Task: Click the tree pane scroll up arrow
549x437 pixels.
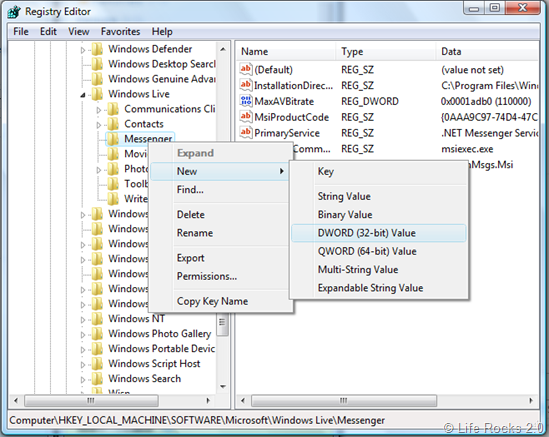Action: coord(223,49)
